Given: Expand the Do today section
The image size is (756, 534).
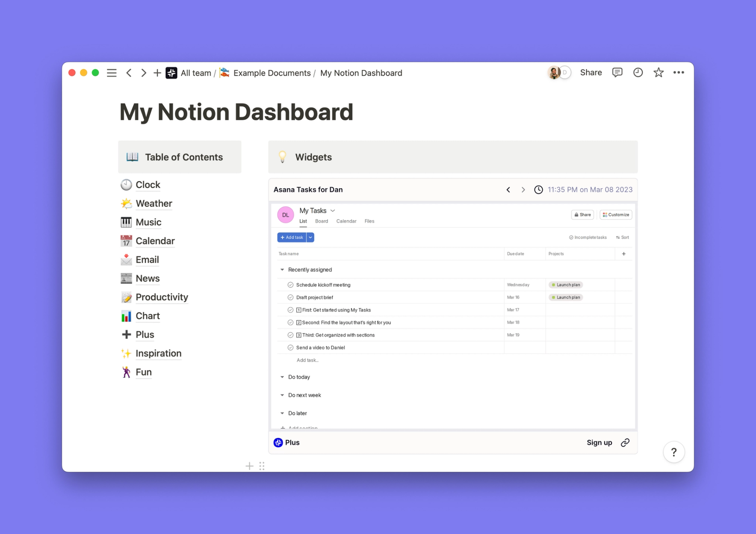Looking at the screenshot, I should tap(282, 377).
